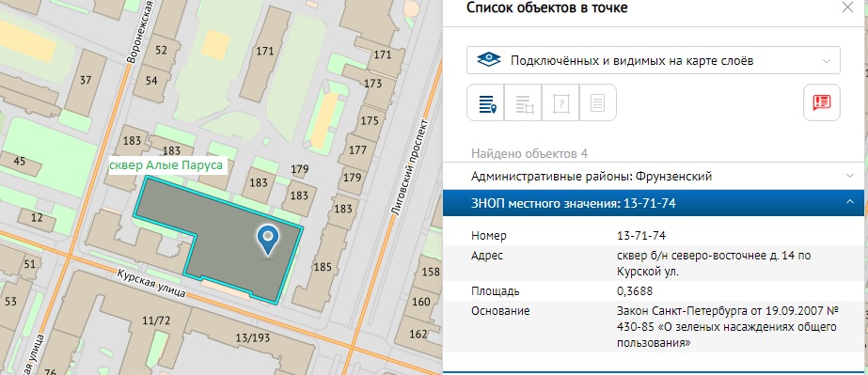Expand 'Административные районы: Фрунзенский' row

[654, 176]
